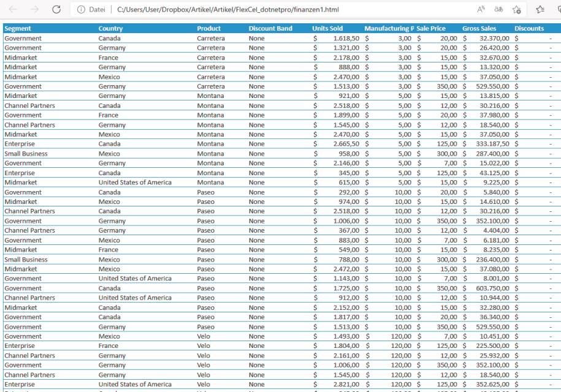Pick gross sales cell 13.320,00
The width and height of the screenshot is (561, 392).
[494, 67]
